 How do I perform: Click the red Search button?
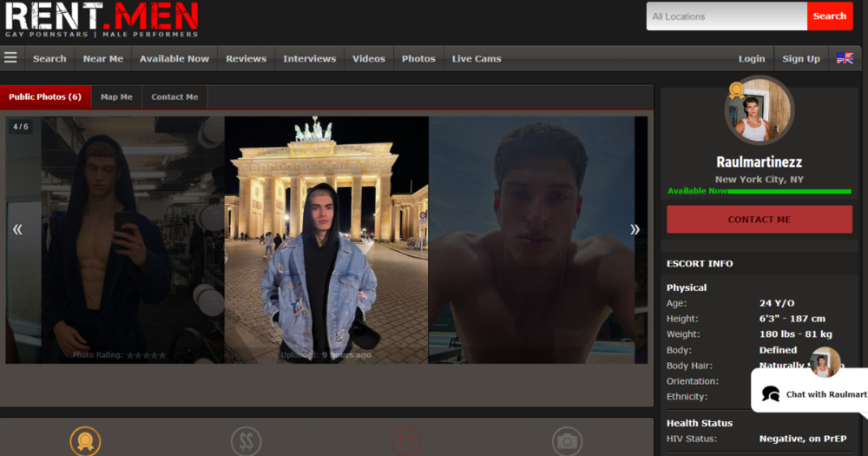[x=829, y=17]
